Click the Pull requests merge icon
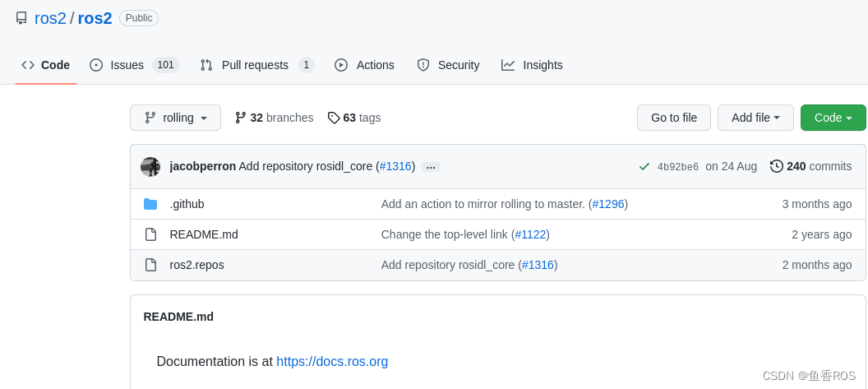This screenshot has height=389, width=868. coord(206,66)
